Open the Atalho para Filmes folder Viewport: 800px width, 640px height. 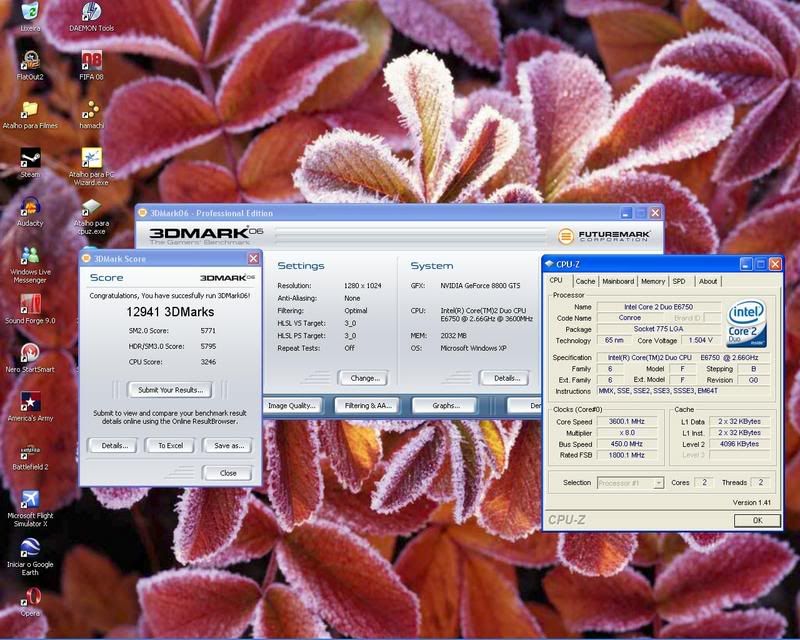30,114
